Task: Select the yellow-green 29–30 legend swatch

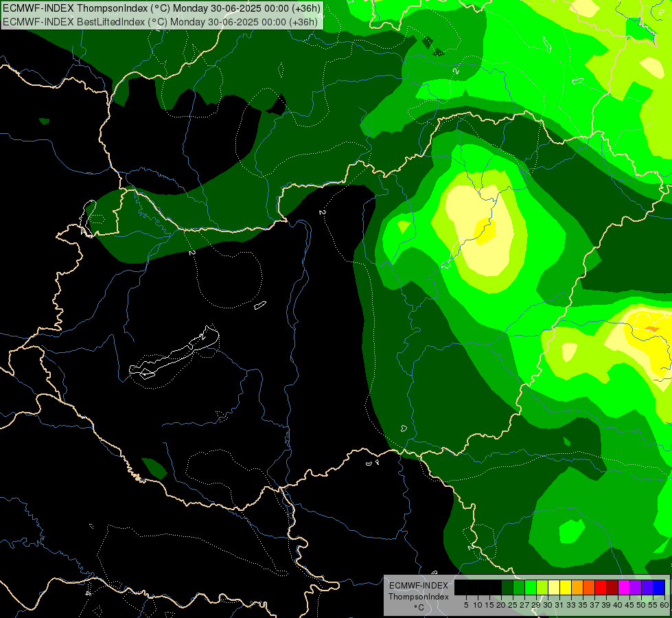Action: pyautogui.click(x=542, y=587)
